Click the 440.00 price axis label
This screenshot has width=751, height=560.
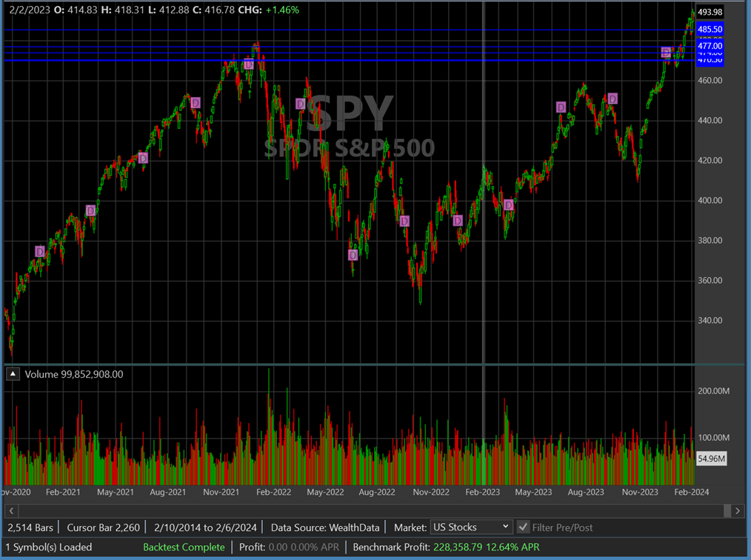[x=710, y=121]
